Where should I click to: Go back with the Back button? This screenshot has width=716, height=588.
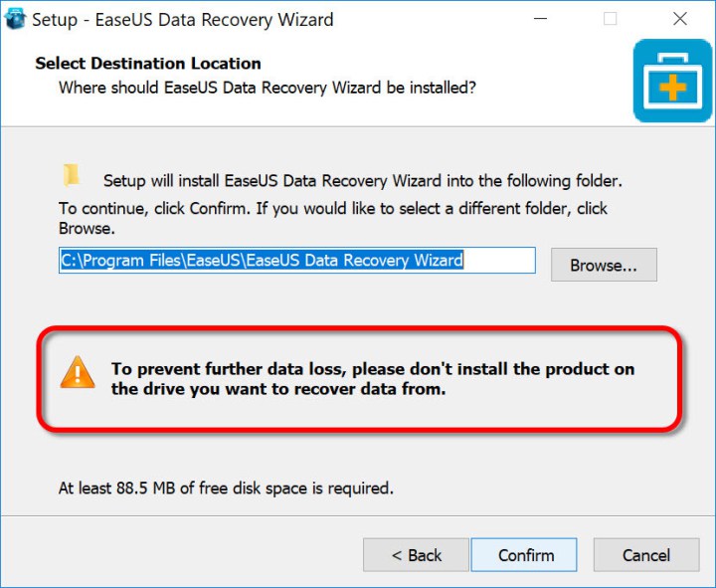[416, 555]
